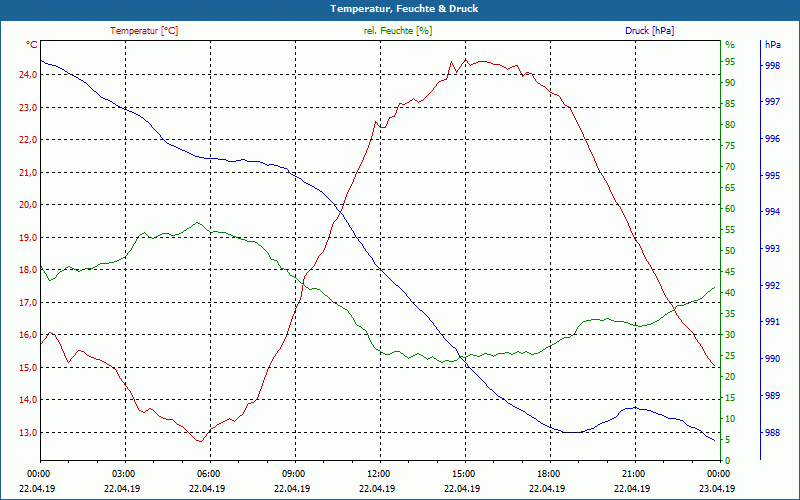Click the '13,0' temperature tick label
The height and width of the screenshot is (500, 800).
29,433
